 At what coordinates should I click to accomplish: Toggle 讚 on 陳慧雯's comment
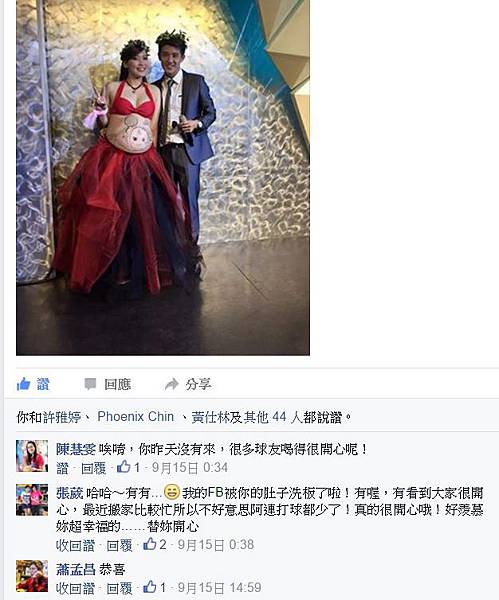click(62, 468)
